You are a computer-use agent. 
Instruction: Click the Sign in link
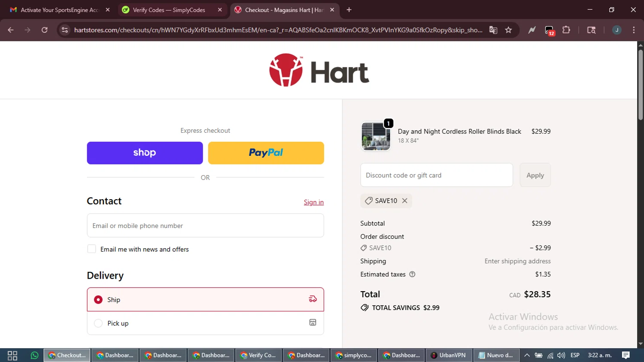[314, 202]
